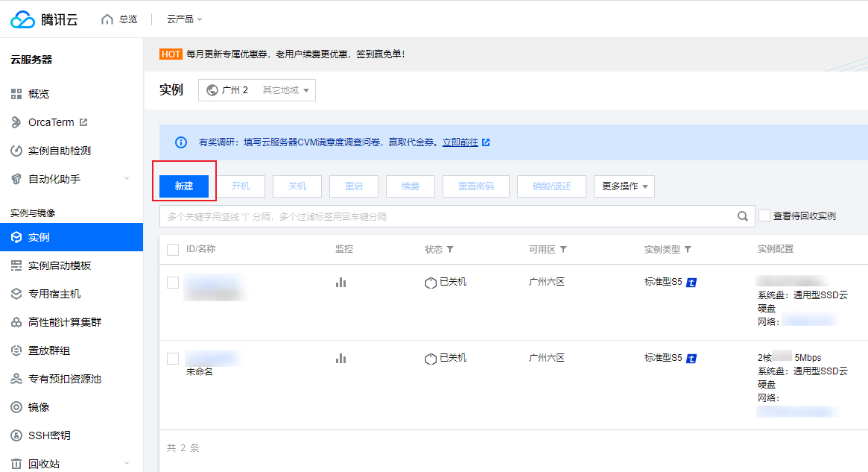Tick the first instance row checkbox
Image resolution: width=868 pixels, height=472 pixels.
click(173, 283)
